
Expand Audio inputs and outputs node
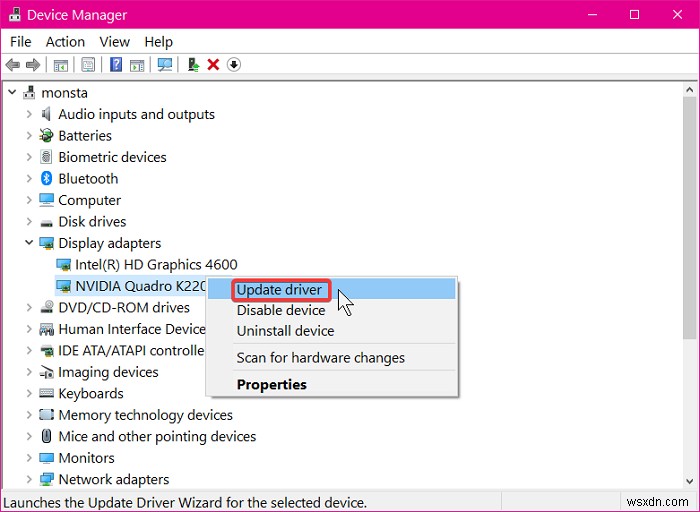(29, 114)
